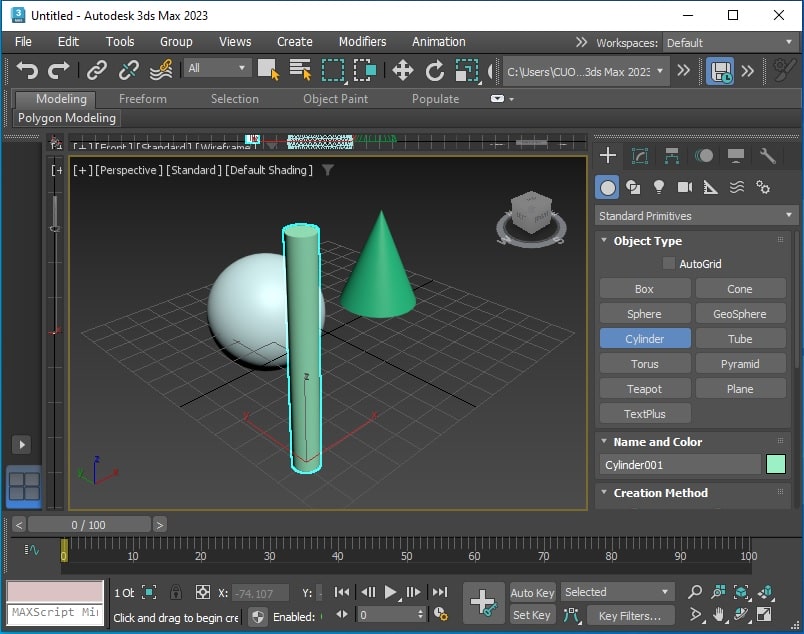Select the Systems category gears icon

click(x=763, y=188)
